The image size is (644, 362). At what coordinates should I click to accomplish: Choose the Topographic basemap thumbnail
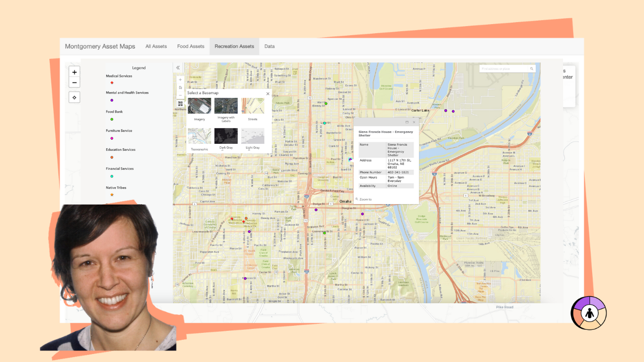click(199, 136)
